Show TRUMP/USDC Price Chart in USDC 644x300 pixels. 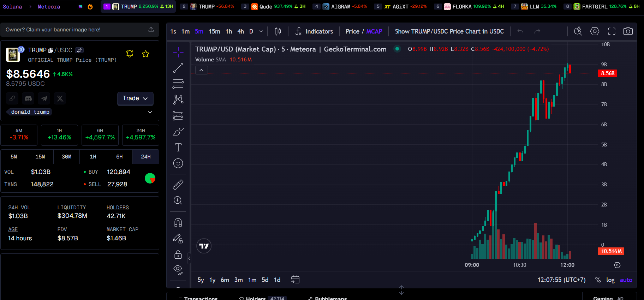449,31
